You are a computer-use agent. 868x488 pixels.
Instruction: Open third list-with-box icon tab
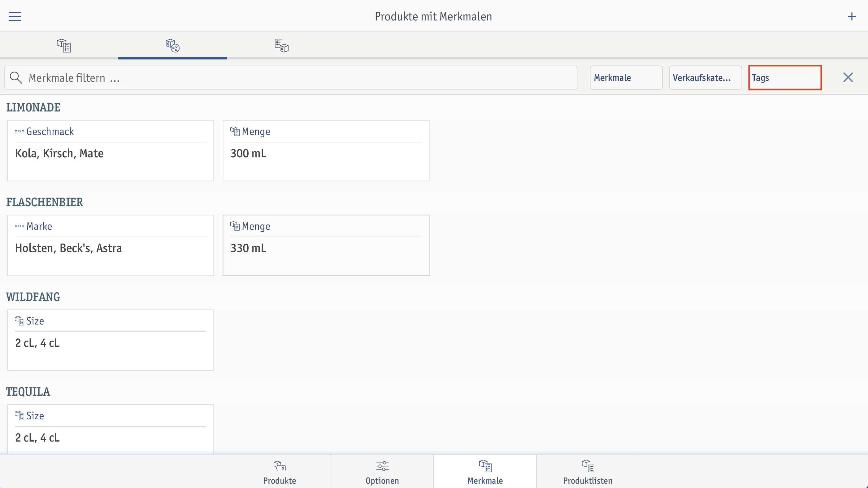281,46
